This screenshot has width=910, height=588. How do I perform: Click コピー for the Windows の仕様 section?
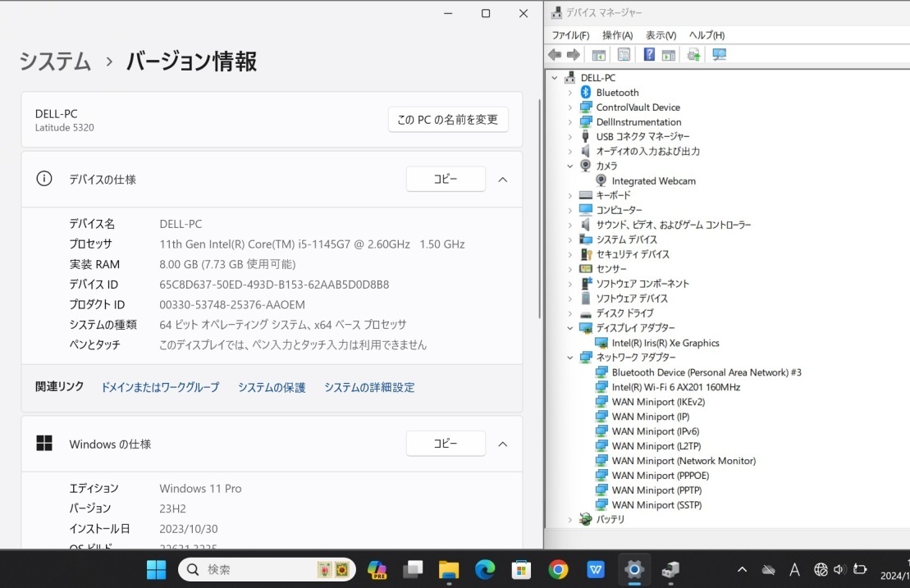[x=446, y=443]
